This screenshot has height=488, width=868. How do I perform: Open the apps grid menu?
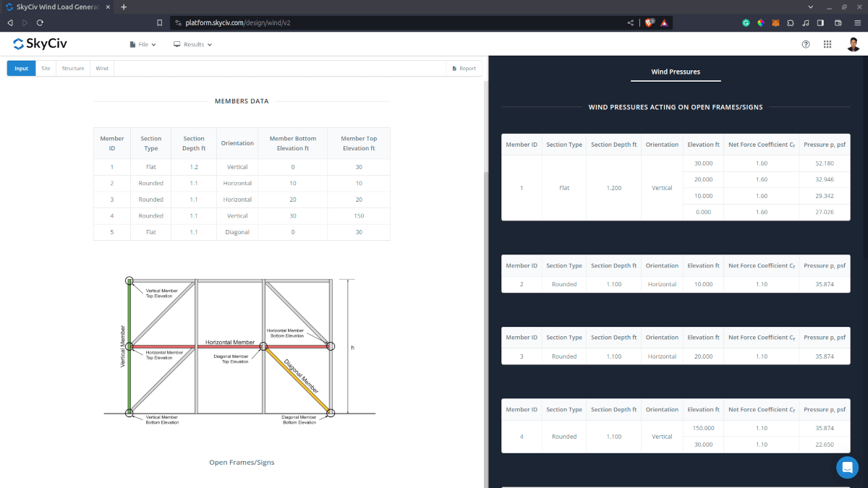click(x=827, y=44)
